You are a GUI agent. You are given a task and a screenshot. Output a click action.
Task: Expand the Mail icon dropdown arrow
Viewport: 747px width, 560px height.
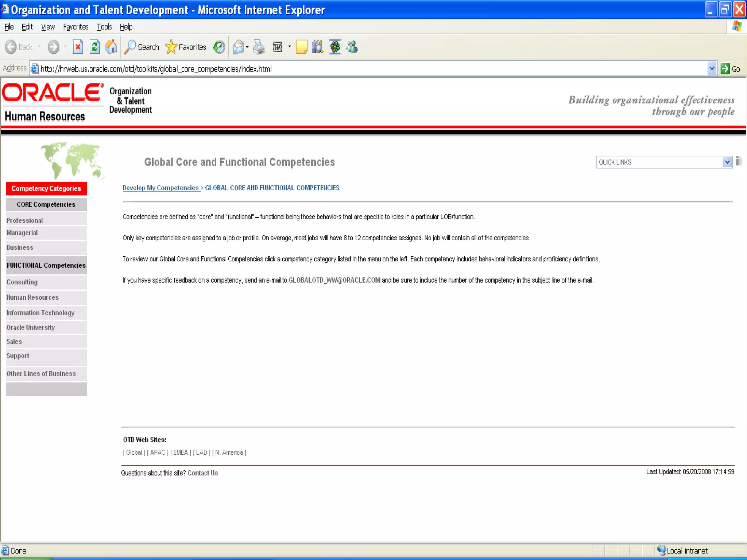(247, 47)
